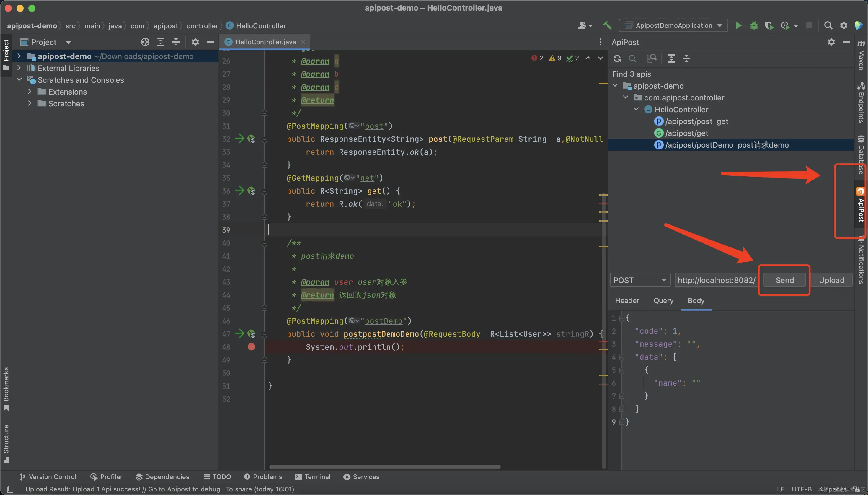This screenshot has height=495, width=868.
Task: Expand all in ApiPost tree toolbar
Action: click(671, 58)
